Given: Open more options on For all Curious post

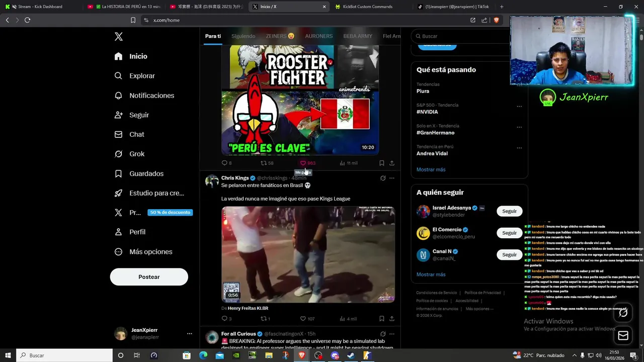Looking at the screenshot, I should point(392,334).
